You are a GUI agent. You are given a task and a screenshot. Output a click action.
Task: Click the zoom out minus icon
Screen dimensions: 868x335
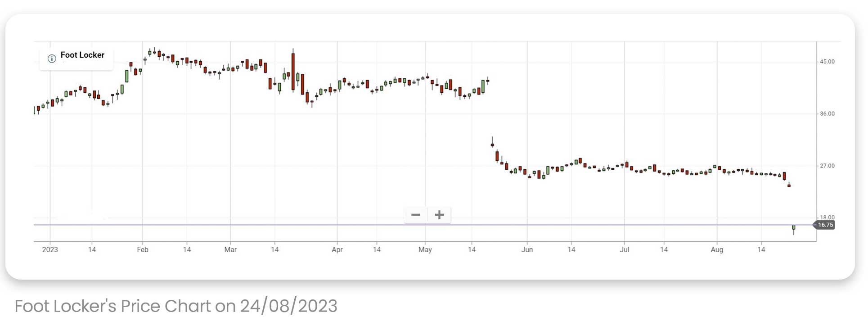415,215
